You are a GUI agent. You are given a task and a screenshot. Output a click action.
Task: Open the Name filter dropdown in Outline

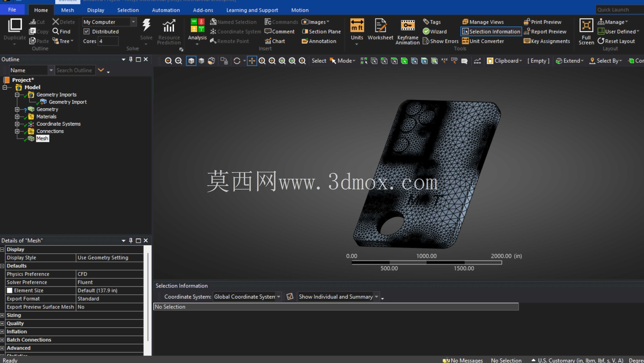click(x=51, y=70)
